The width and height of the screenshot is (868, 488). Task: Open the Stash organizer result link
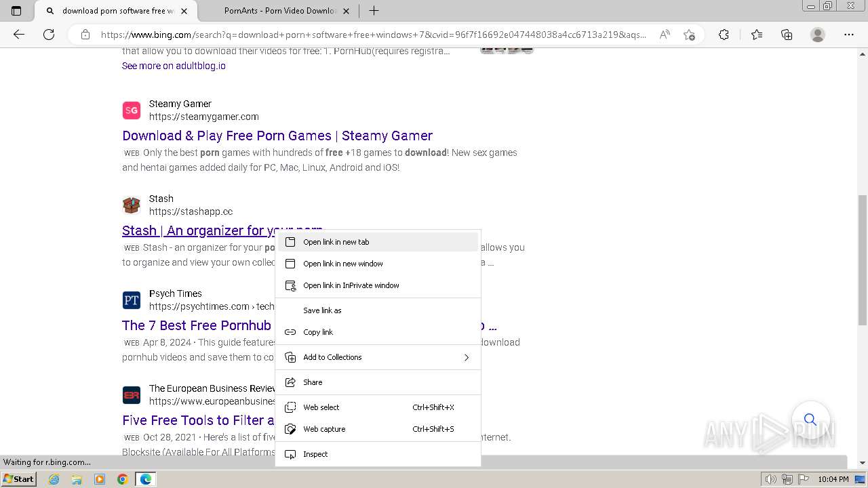pos(222,230)
